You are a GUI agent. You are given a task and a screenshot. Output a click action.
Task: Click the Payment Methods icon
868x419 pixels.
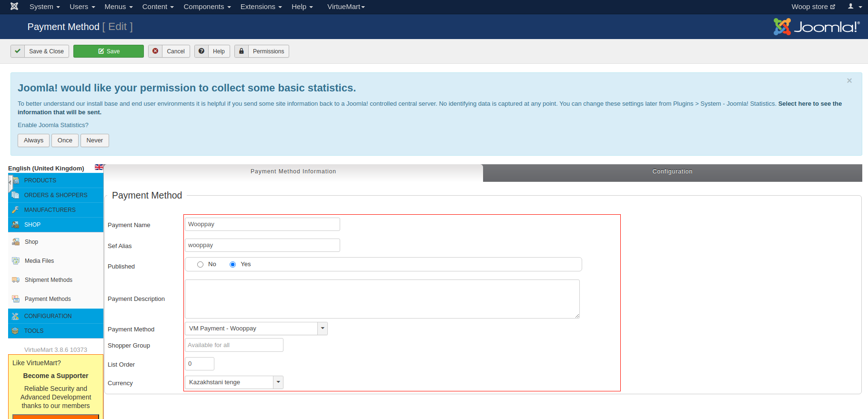click(16, 299)
